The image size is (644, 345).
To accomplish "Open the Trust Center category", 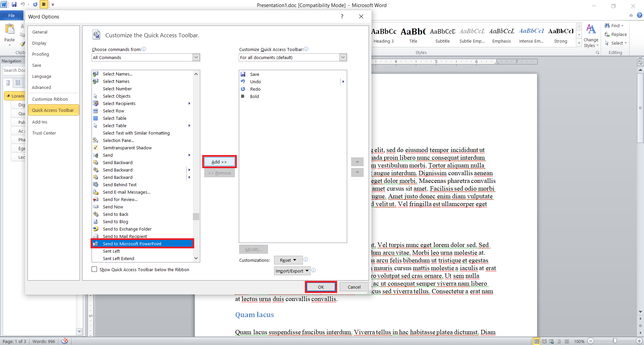I will (x=44, y=133).
